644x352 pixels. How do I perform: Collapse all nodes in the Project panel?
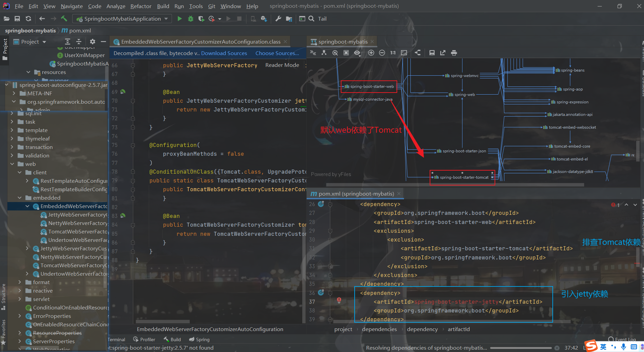tap(79, 42)
